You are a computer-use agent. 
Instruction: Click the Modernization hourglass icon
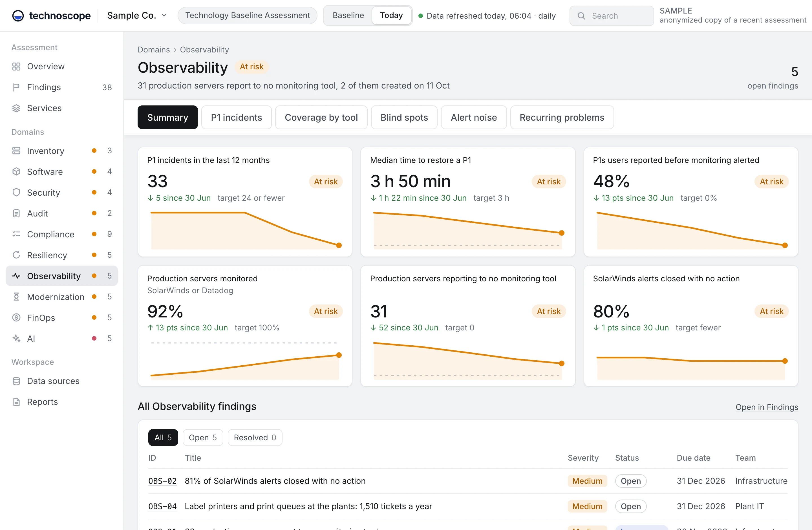(16, 297)
